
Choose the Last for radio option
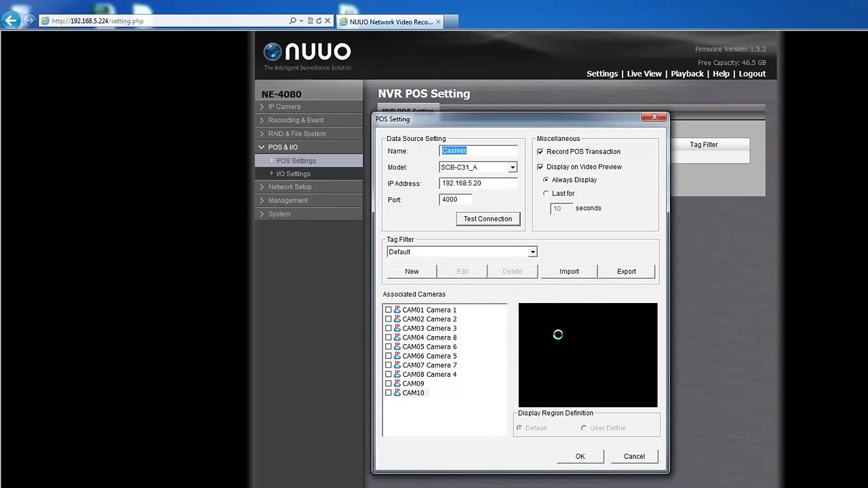tap(546, 193)
